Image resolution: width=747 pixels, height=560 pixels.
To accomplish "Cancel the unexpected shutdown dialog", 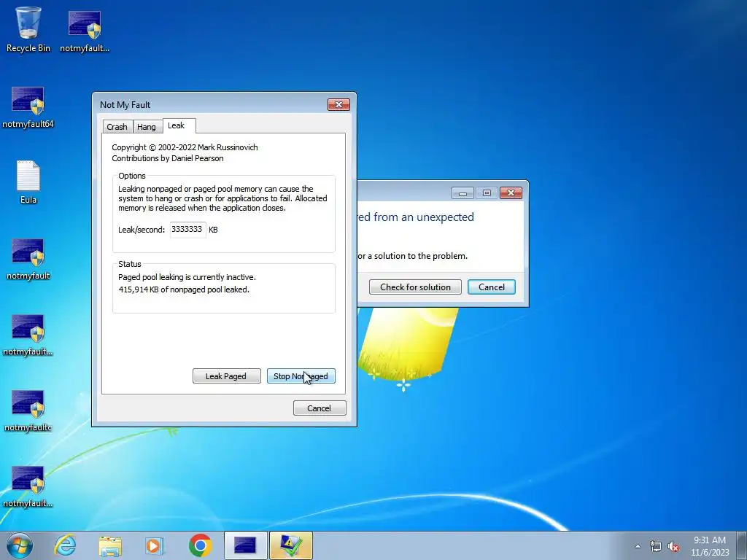I will pos(491,287).
